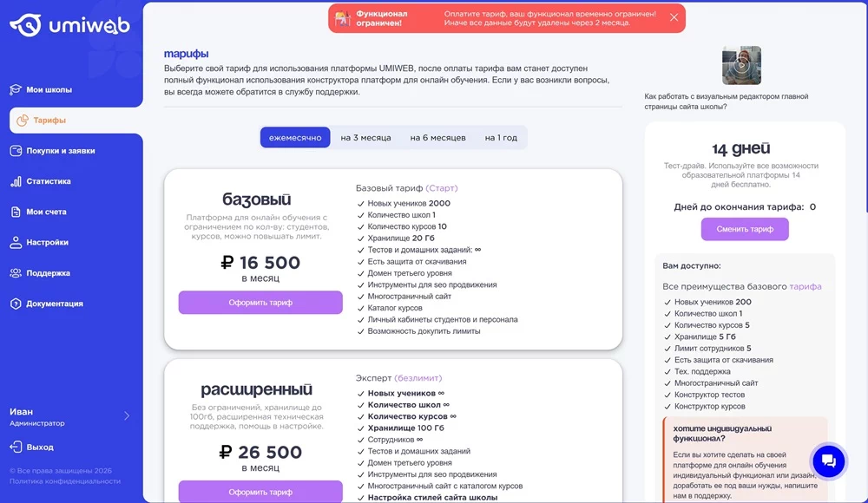
Task: Click the Покупки и заявки wallet icon
Action: (x=16, y=151)
